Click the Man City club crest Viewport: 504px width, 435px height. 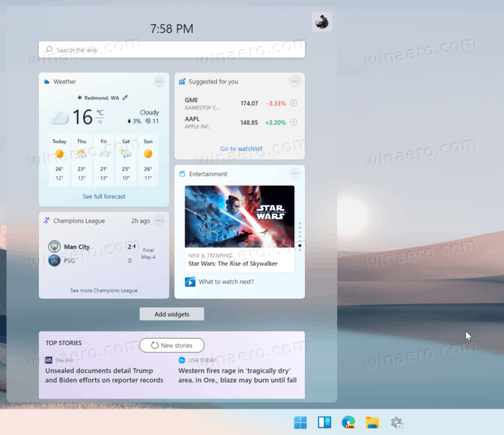click(x=54, y=247)
